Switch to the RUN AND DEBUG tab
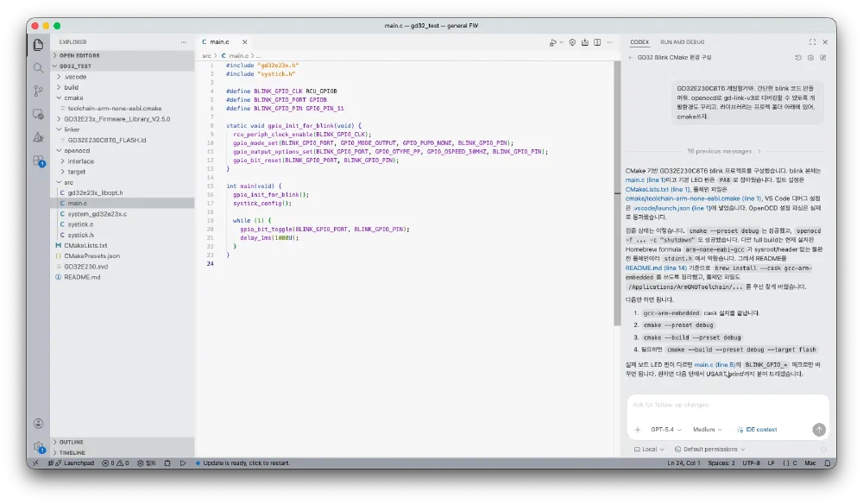The height and width of the screenshot is (504, 863). point(682,41)
